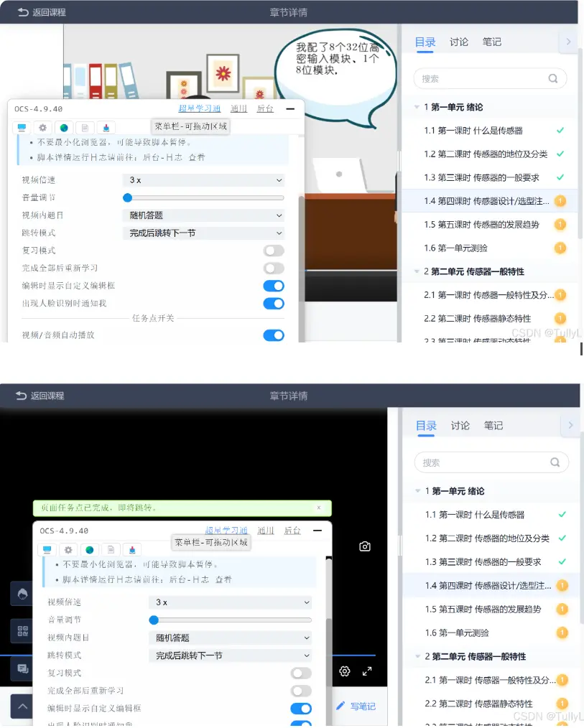Open the 跳转模式 dropdown in the lower OCS panel
This screenshot has width=584, height=728.
tap(230, 655)
